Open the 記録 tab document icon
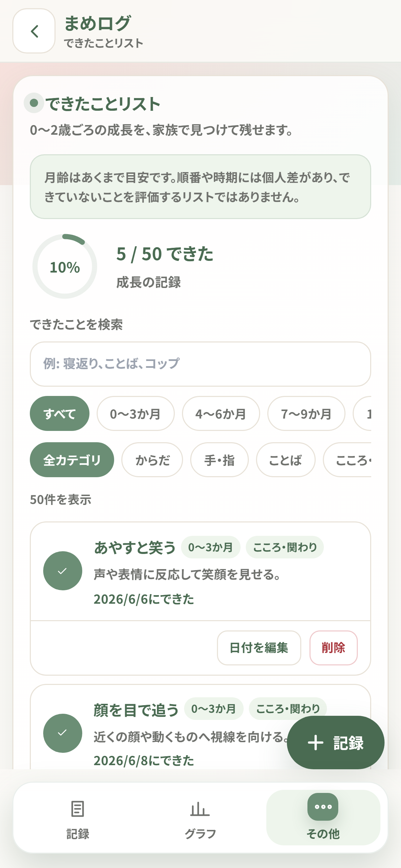Screen dimensions: 401x868 (77, 809)
